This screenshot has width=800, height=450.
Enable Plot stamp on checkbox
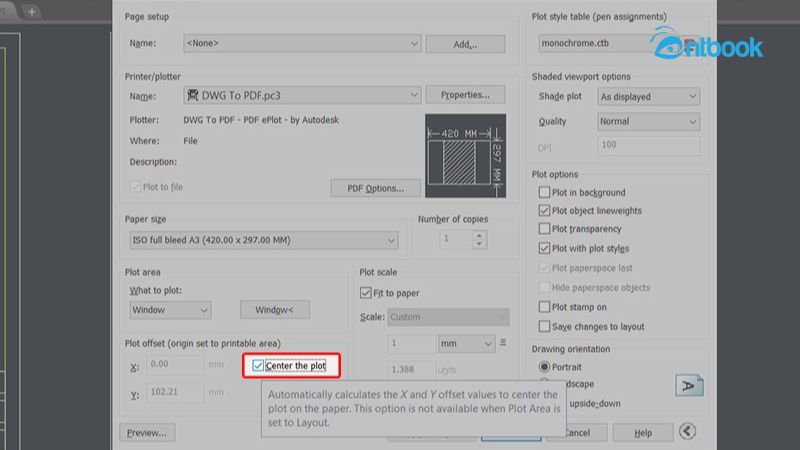pos(544,307)
